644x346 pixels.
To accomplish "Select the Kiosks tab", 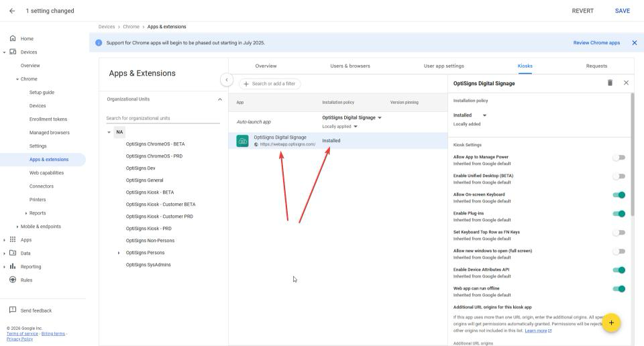I will coord(525,66).
